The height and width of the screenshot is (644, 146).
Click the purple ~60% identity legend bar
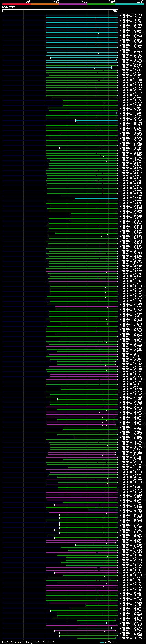pos(73,4)
